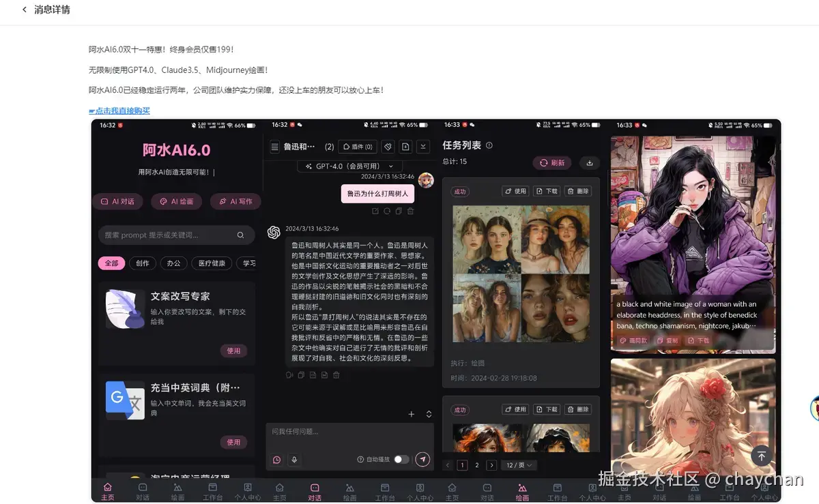Select the 创作 category chip
The width and height of the screenshot is (819, 504).
pos(143,263)
